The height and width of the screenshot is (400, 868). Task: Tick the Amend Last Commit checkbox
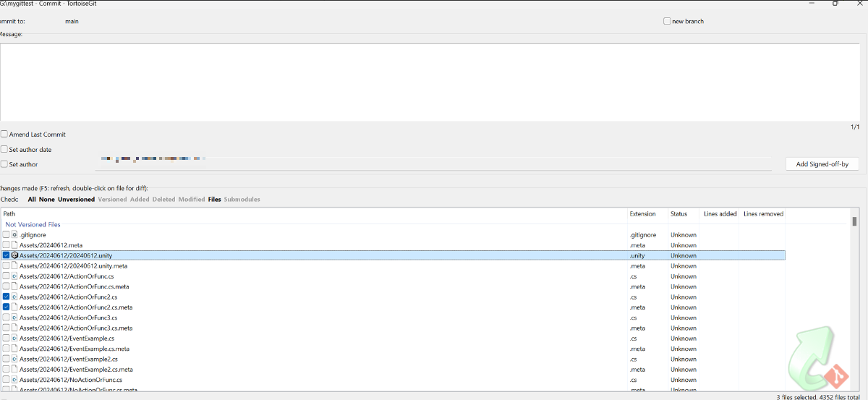pos(4,135)
